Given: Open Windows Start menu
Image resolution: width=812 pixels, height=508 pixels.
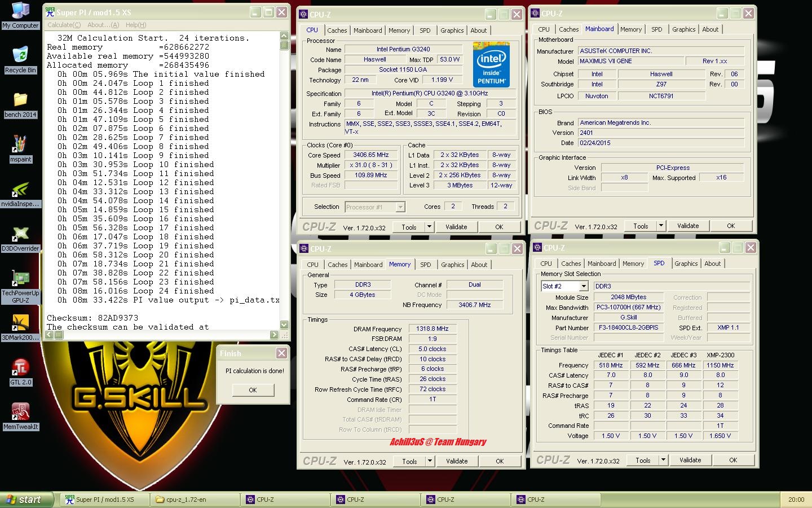Looking at the screenshot, I should pos(27,500).
